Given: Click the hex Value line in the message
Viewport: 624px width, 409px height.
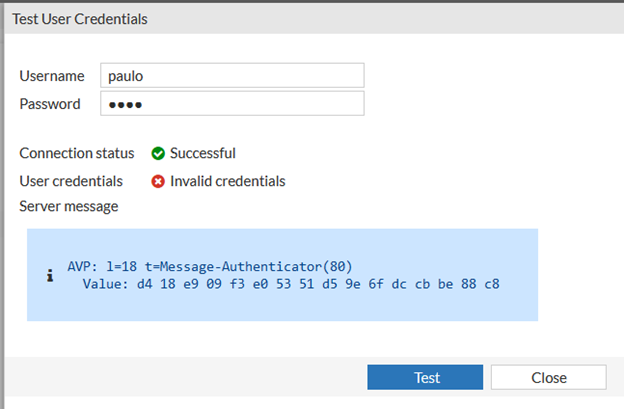Looking at the screenshot, I should click(x=290, y=284).
